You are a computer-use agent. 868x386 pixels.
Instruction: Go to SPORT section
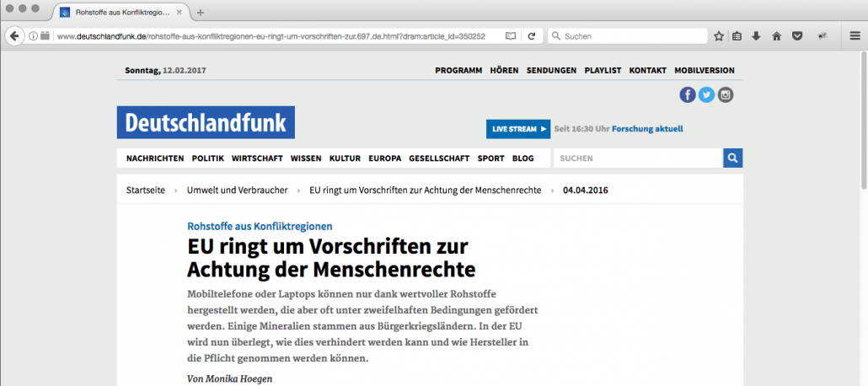[x=491, y=158]
